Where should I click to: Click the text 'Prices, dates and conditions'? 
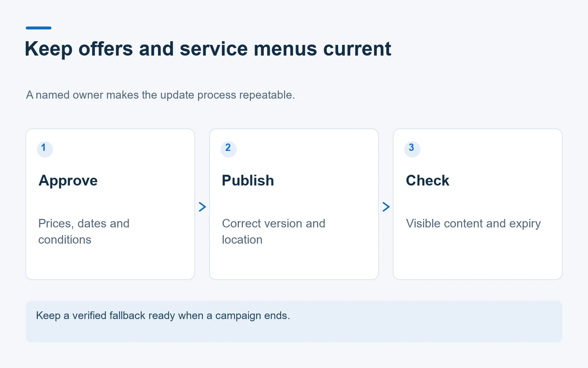[84, 231]
